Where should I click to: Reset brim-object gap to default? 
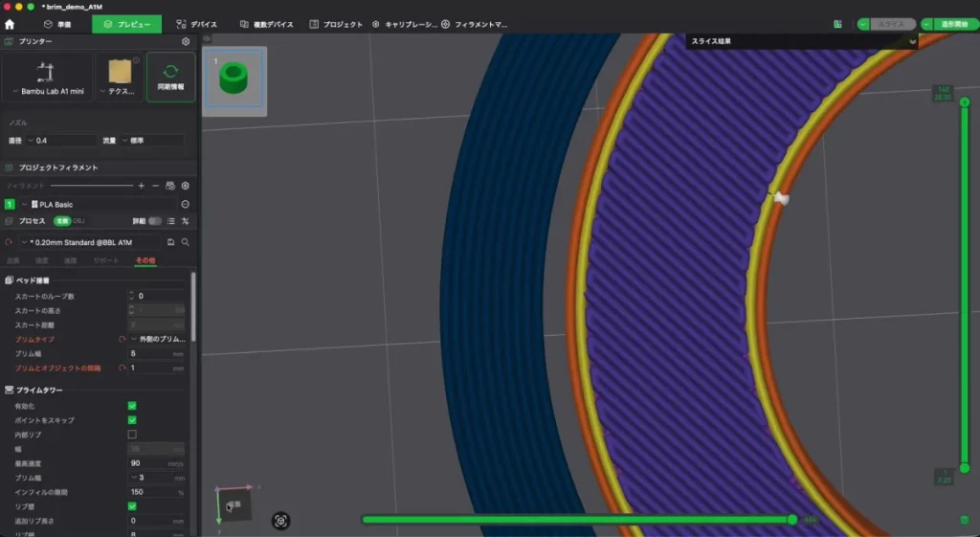[122, 369]
